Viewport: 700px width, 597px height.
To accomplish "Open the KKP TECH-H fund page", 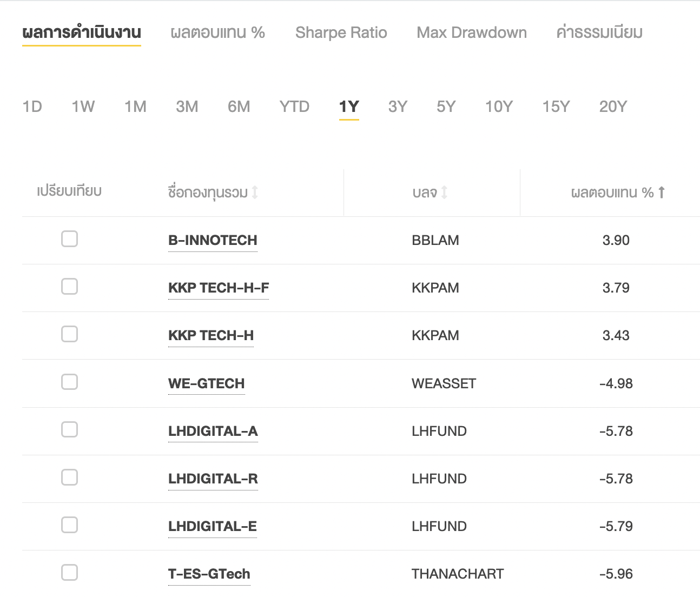I will tap(210, 335).
